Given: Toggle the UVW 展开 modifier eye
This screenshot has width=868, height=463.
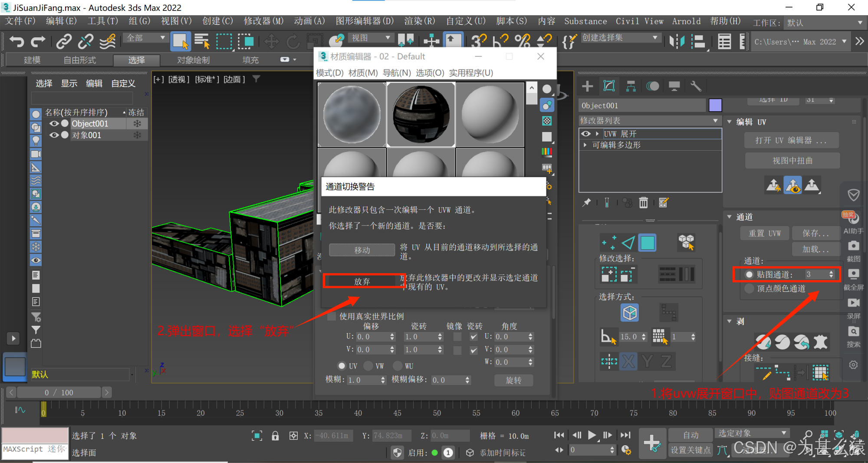Looking at the screenshot, I should pyautogui.click(x=586, y=134).
